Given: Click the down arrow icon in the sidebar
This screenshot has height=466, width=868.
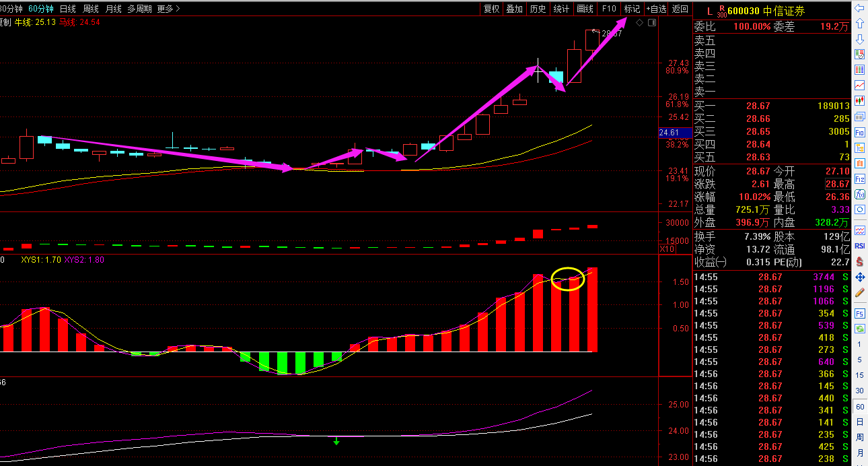Looking at the screenshot, I should [860, 38].
